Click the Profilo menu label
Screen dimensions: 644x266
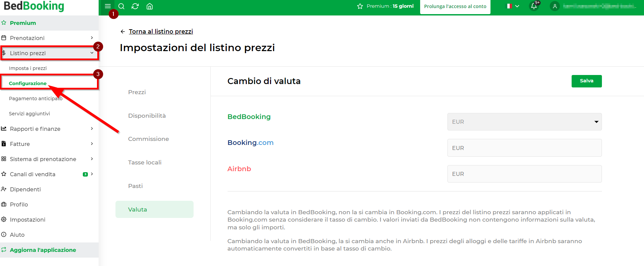coord(19,204)
